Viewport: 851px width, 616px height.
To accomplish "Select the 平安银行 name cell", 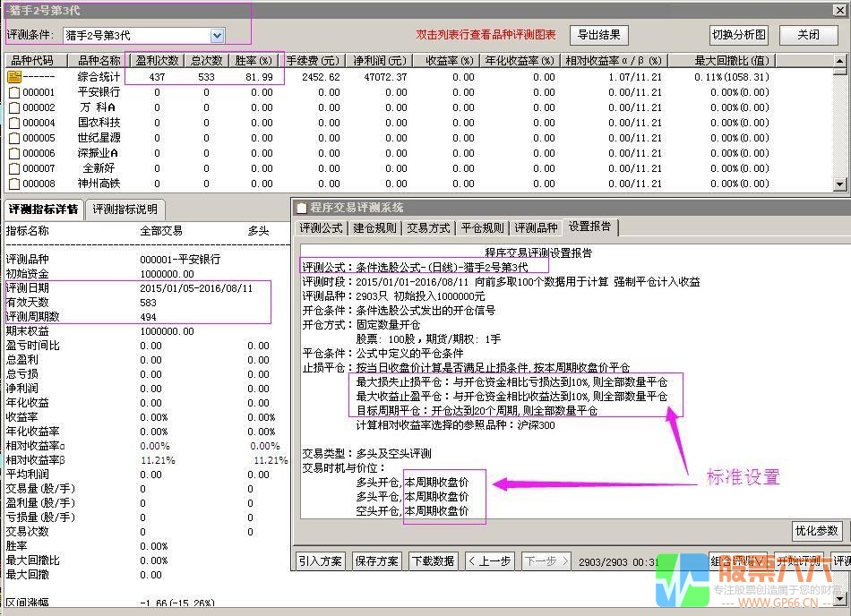I will [99, 92].
